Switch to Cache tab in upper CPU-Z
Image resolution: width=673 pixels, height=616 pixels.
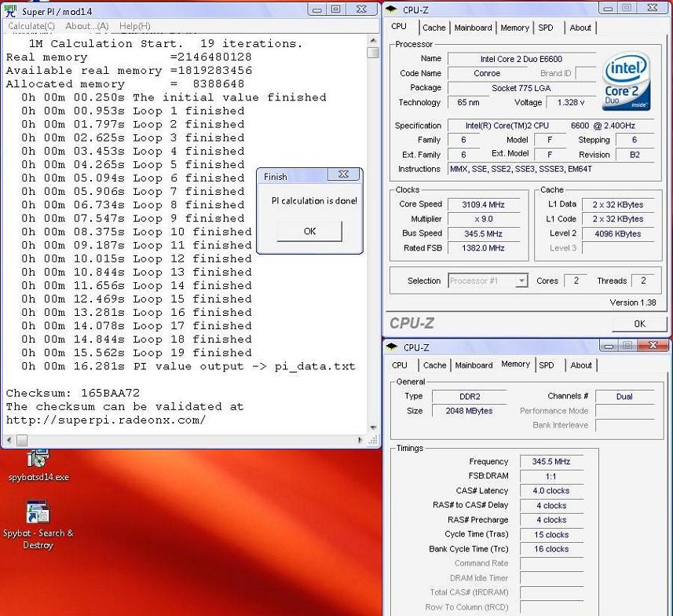click(x=434, y=27)
